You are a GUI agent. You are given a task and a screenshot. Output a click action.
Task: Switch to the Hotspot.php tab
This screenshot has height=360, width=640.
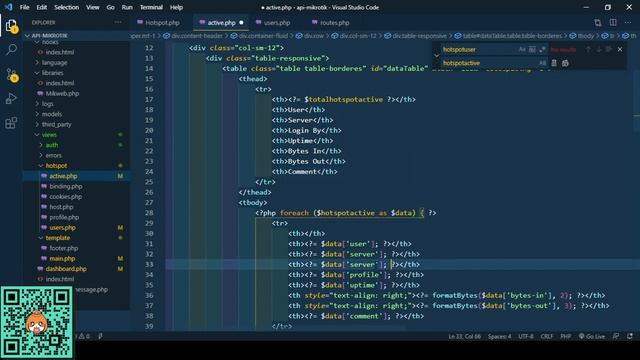[162, 22]
